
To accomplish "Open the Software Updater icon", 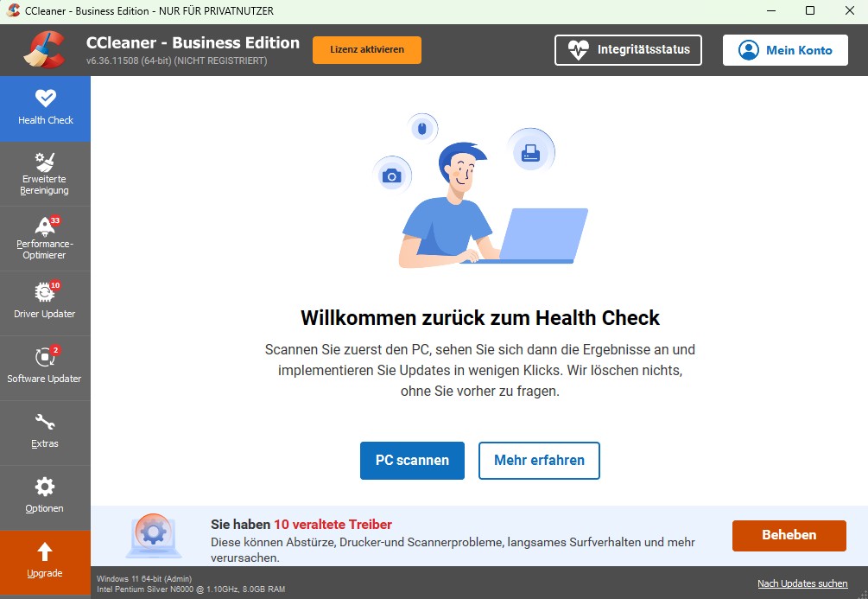I will pyautogui.click(x=45, y=356).
